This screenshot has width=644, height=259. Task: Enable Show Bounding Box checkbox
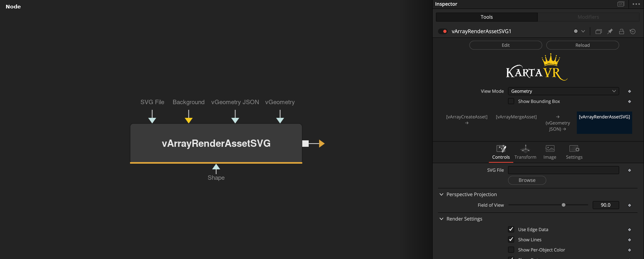click(511, 101)
